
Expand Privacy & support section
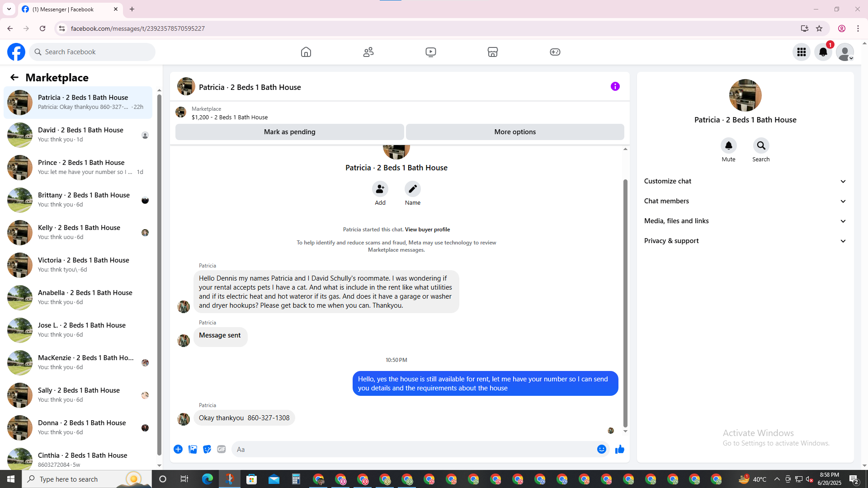pos(745,241)
